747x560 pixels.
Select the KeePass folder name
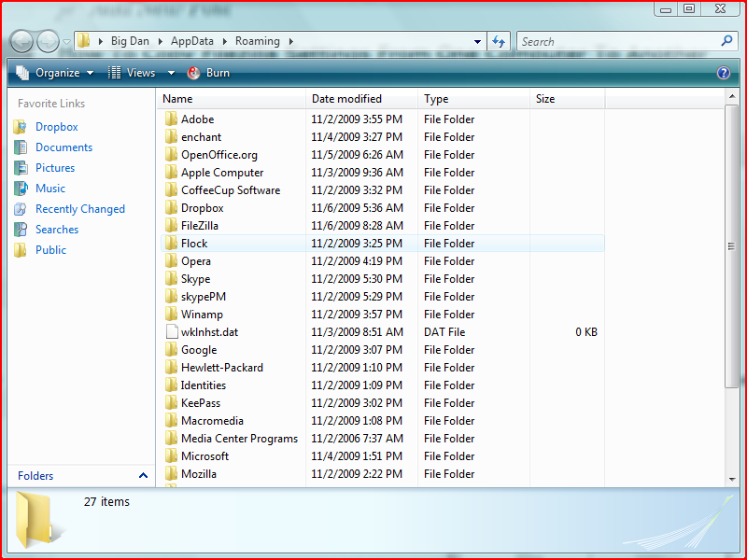coord(201,403)
